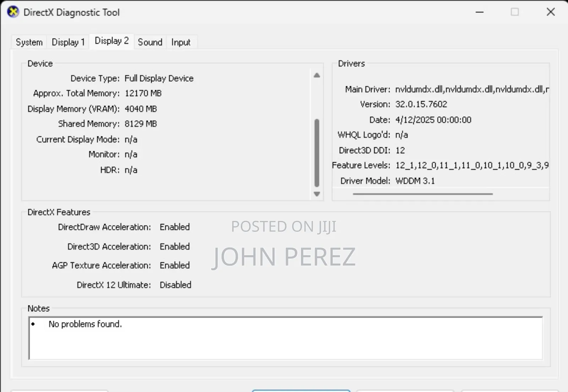The image size is (568, 392).
Task: Click the 'DirectX 12 Ultimate:' label
Action: click(114, 285)
